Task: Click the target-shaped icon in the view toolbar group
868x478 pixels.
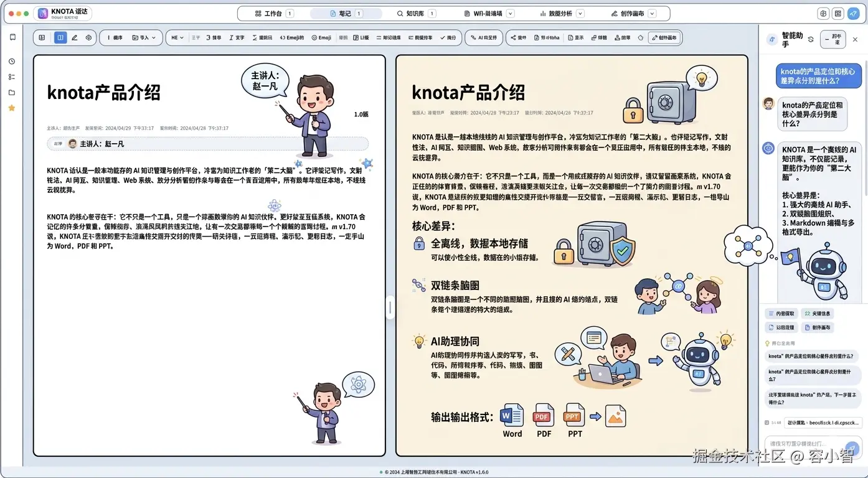Action: (x=89, y=37)
